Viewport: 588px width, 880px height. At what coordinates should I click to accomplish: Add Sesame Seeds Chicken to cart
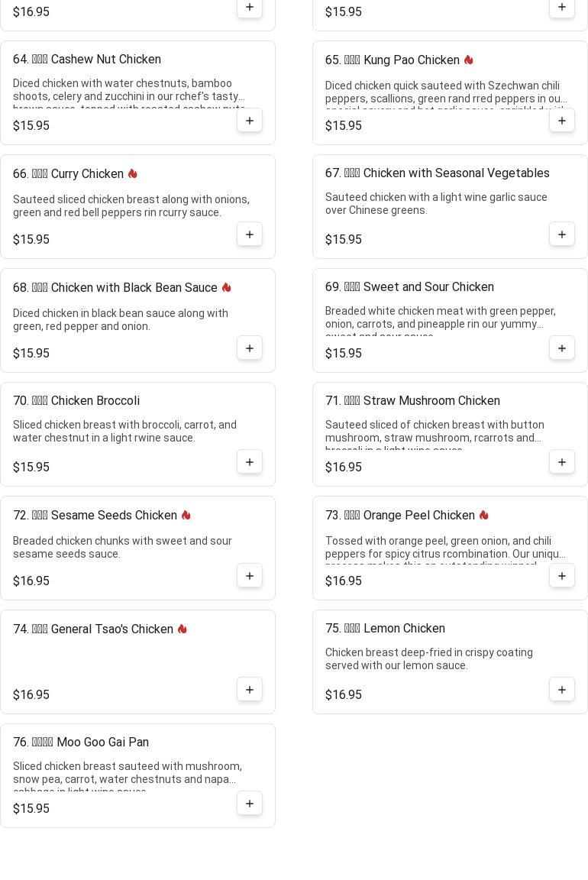point(250,576)
